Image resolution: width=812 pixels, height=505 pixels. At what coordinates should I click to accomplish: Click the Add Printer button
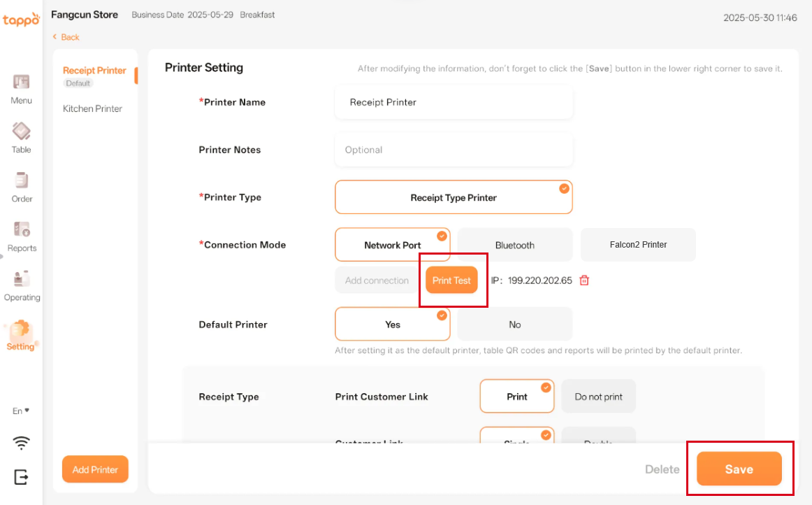(95, 469)
